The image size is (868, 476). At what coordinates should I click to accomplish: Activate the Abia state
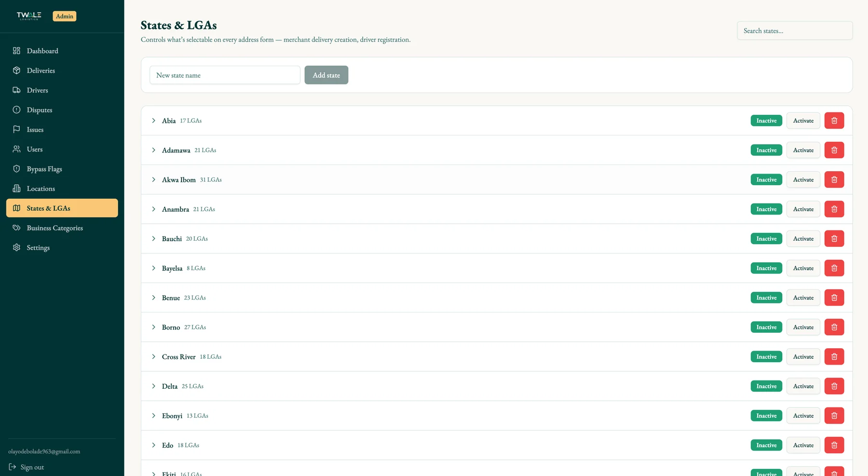[x=803, y=121]
